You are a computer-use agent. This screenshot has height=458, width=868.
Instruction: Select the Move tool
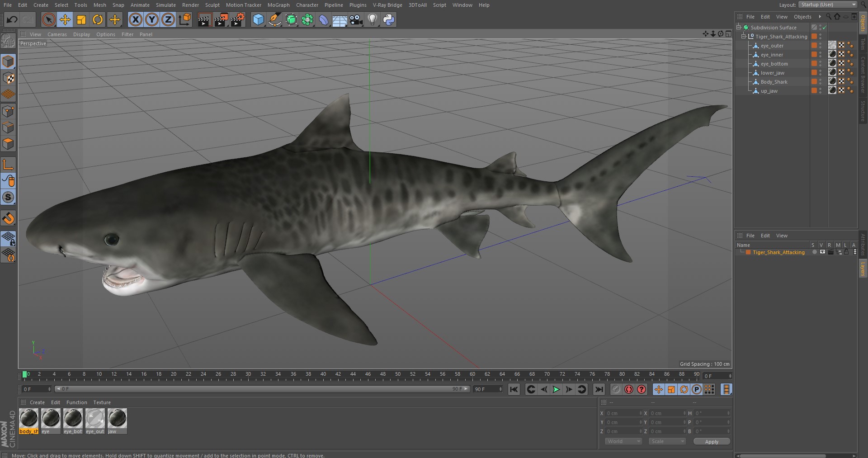point(65,19)
